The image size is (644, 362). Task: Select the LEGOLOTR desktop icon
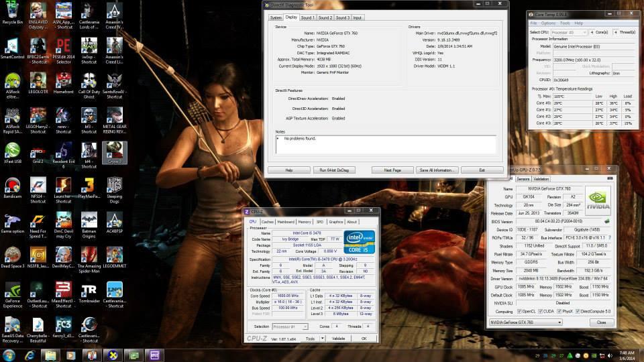click(38, 84)
